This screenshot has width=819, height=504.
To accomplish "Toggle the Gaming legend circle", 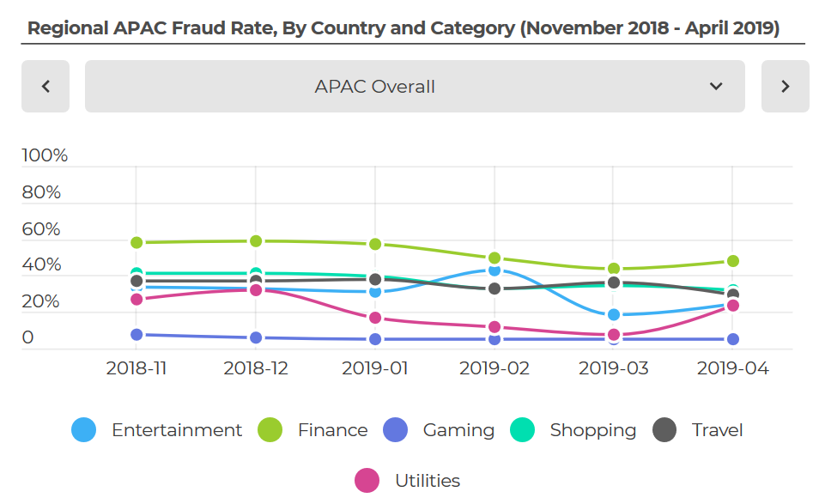I will [397, 430].
